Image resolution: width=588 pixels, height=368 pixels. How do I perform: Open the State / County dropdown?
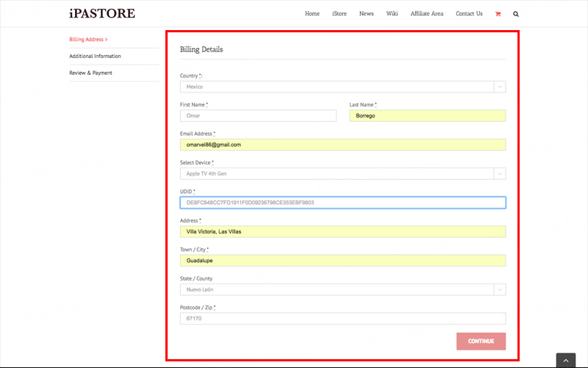click(343, 289)
